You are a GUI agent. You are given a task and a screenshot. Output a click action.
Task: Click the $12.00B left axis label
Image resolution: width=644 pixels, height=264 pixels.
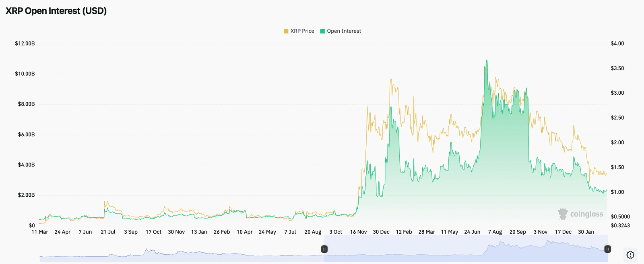[x=25, y=44]
